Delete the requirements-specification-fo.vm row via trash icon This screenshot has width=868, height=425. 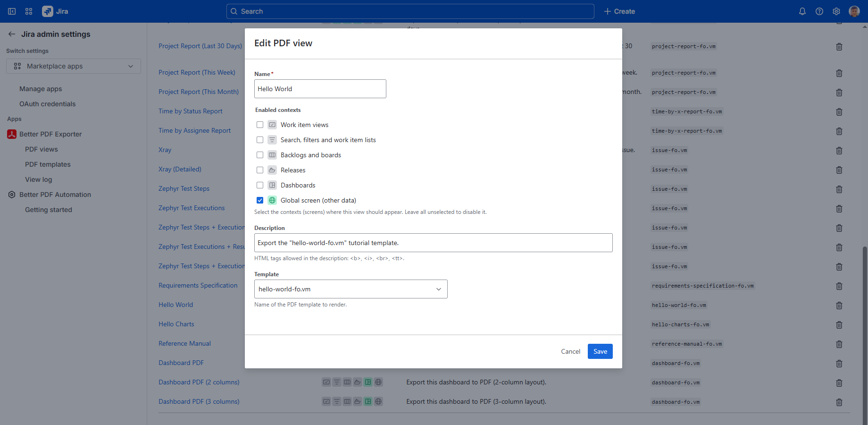coord(839,286)
